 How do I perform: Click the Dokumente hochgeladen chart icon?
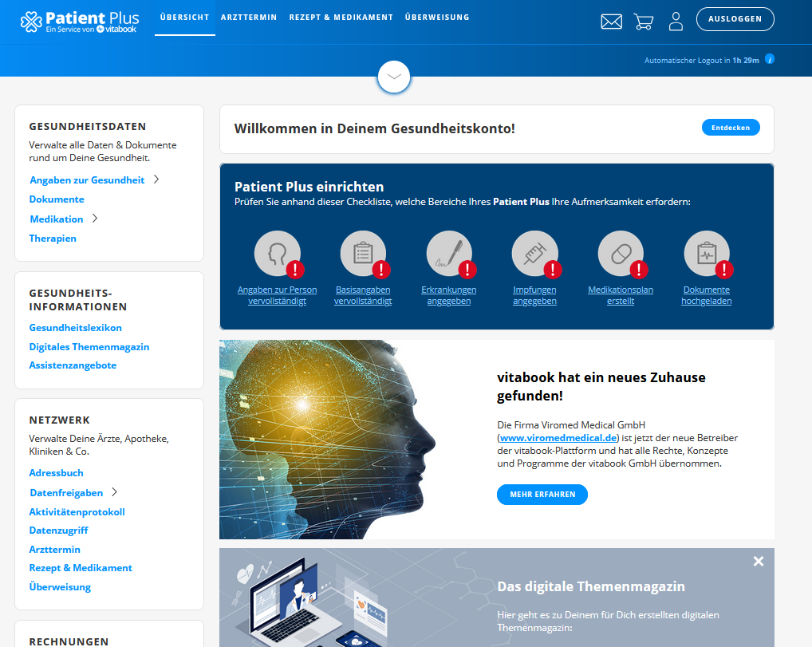click(707, 254)
